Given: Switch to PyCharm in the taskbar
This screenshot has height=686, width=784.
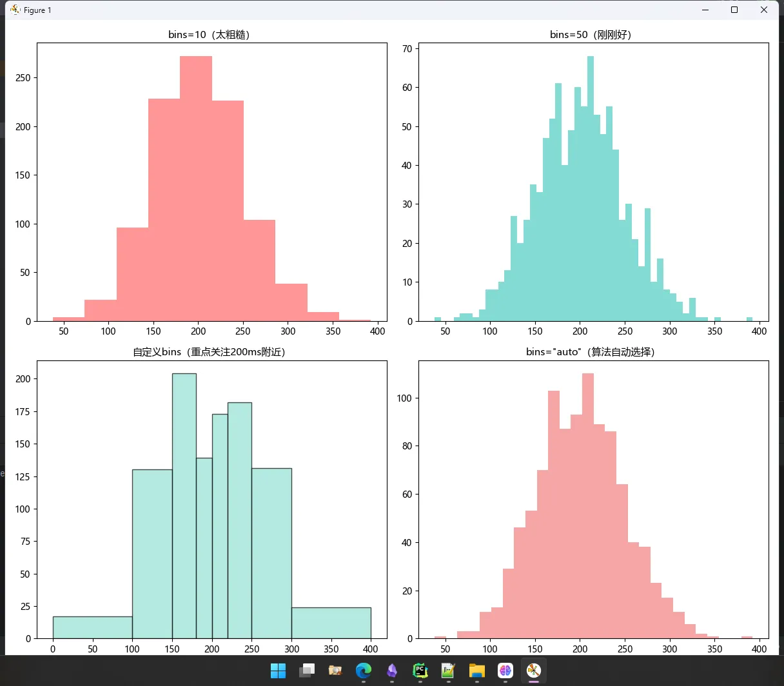Looking at the screenshot, I should pyautogui.click(x=420, y=671).
